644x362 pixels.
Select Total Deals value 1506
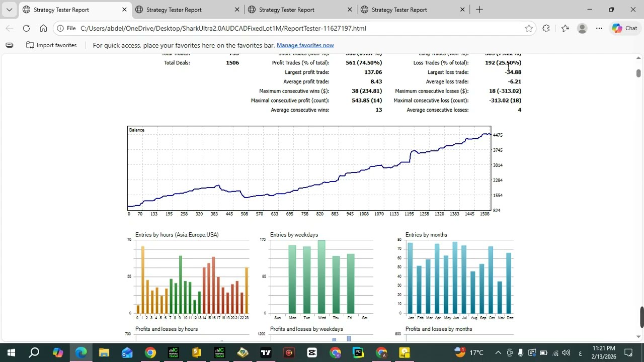[232, 63]
